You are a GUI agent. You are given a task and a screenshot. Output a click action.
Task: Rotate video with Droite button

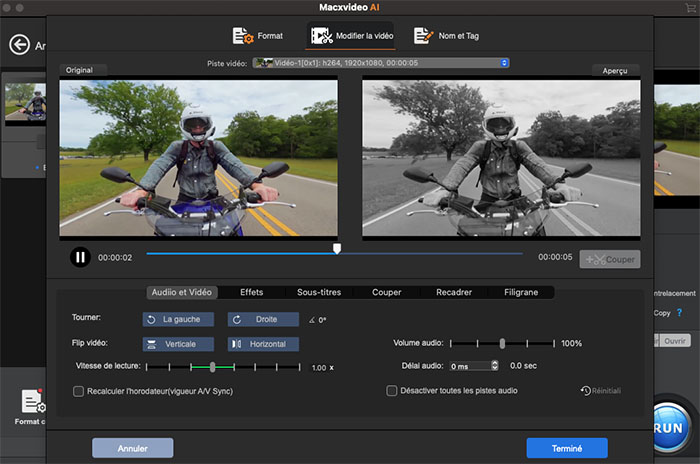[263, 319]
